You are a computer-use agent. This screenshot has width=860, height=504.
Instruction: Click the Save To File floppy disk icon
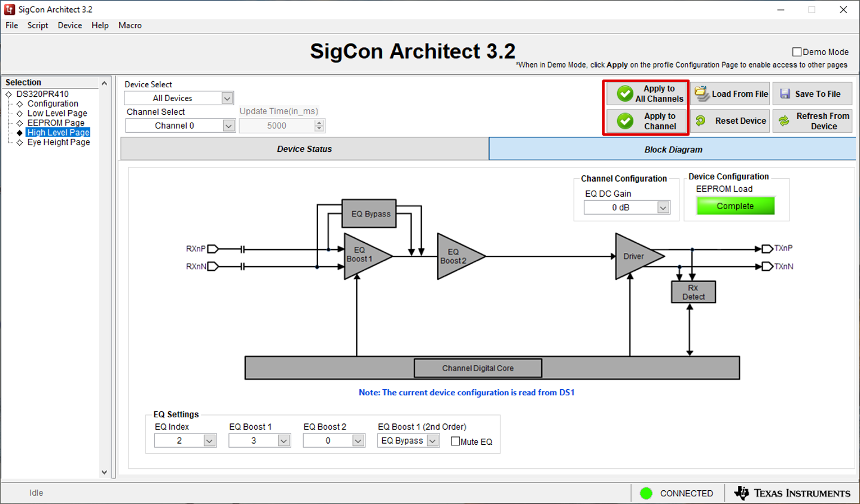pyautogui.click(x=785, y=94)
